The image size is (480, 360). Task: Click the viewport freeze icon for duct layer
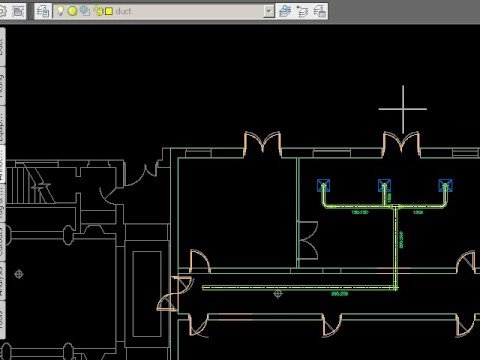click(x=85, y=11)
